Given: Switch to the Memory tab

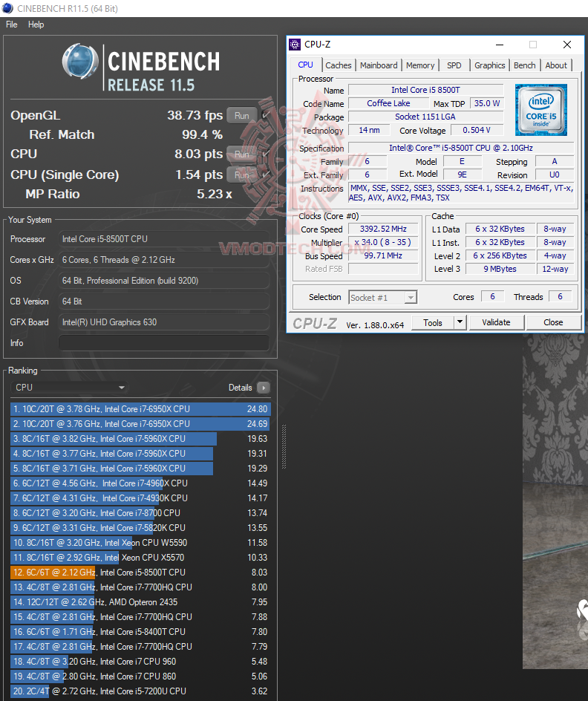Looking at the screenshot, I should pos(420,65).
